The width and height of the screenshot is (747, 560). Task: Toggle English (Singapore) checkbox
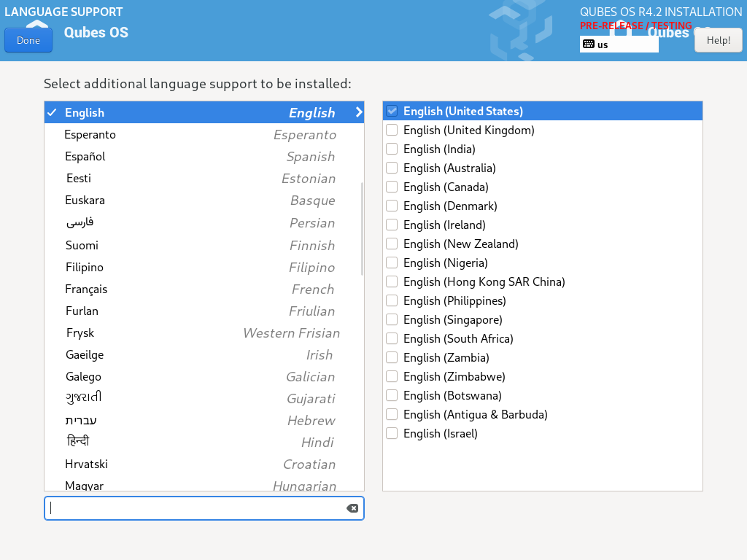coord(392,320)
